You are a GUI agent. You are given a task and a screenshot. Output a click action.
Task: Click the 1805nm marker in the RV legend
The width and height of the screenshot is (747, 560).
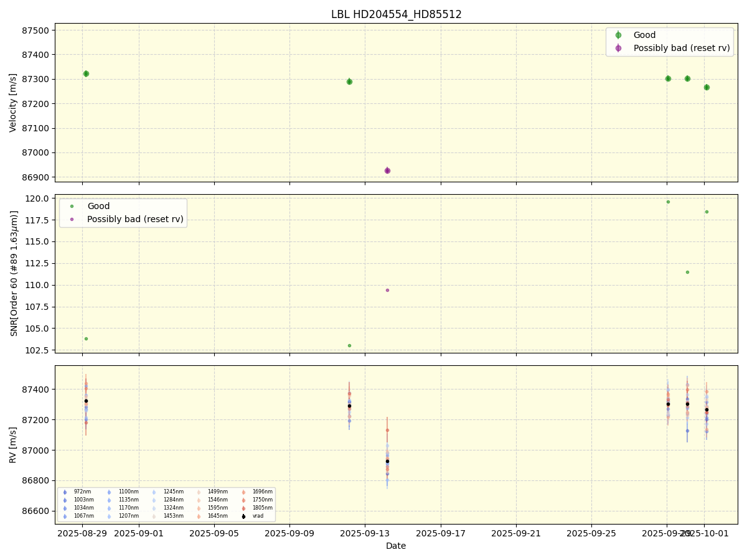tap(243, 508)
